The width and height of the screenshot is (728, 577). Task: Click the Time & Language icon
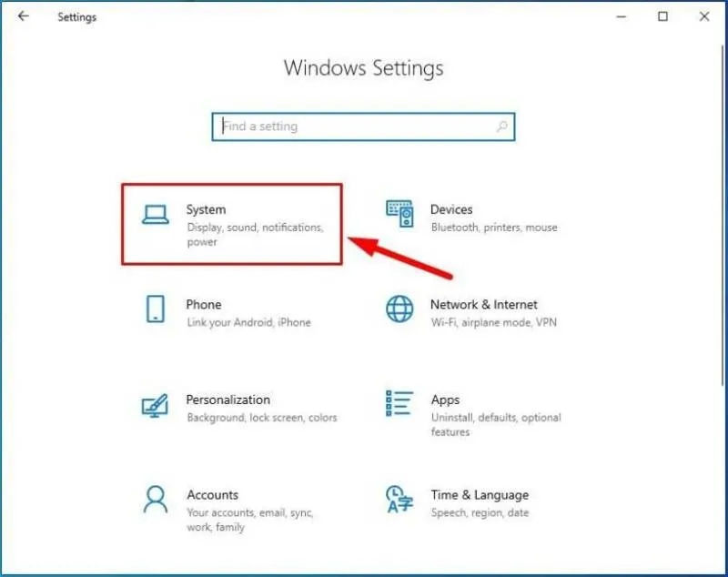[x=399, y=500]
